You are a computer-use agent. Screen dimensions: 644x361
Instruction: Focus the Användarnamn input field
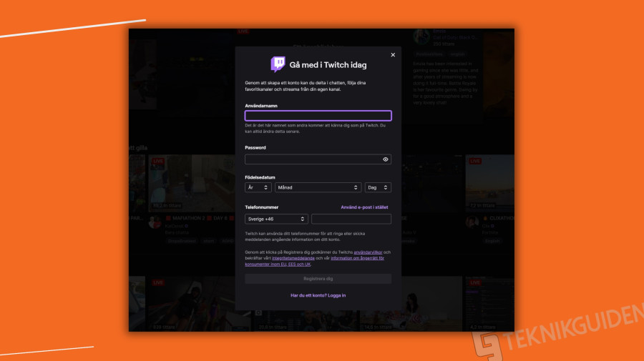click(x=318, y=116)
